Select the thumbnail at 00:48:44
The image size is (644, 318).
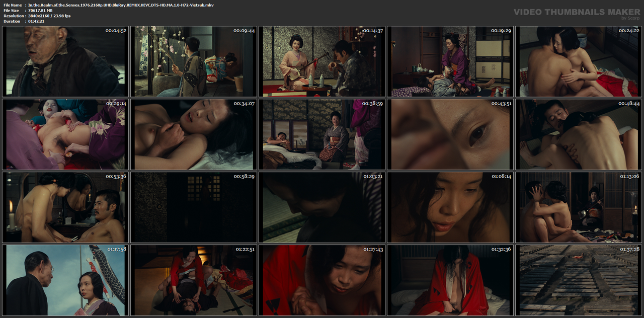[x=578, y=134]
